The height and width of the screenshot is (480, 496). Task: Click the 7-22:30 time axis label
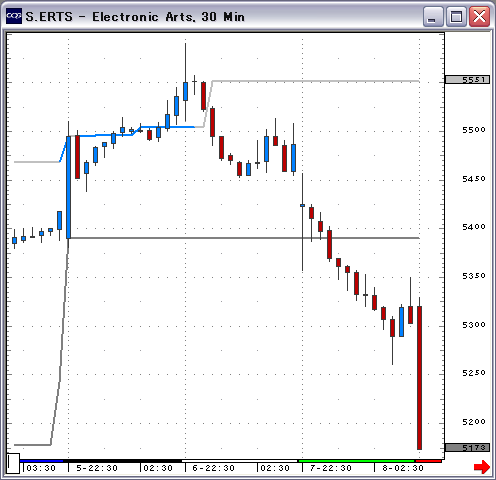pyautogui.click(x=331, y=468)
